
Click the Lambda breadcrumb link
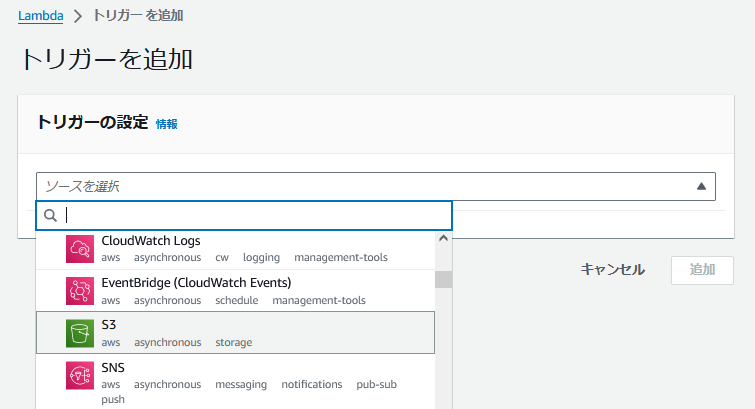(x=40, y=16)
